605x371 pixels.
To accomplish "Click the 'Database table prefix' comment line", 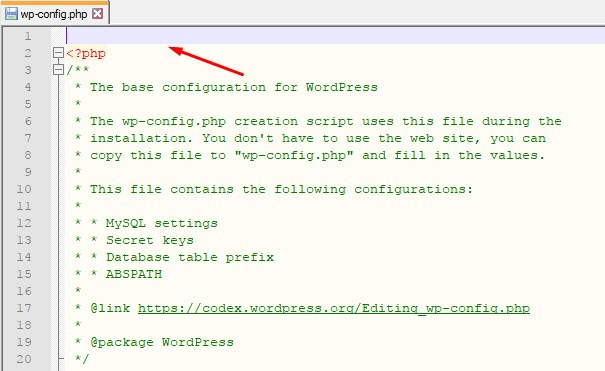I will click(x=190, y=257).
